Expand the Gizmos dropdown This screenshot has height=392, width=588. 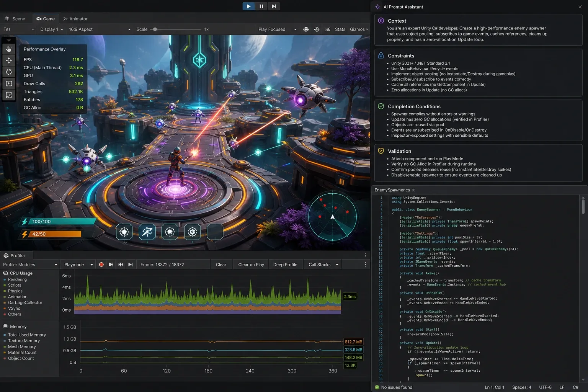pos(359,29)
